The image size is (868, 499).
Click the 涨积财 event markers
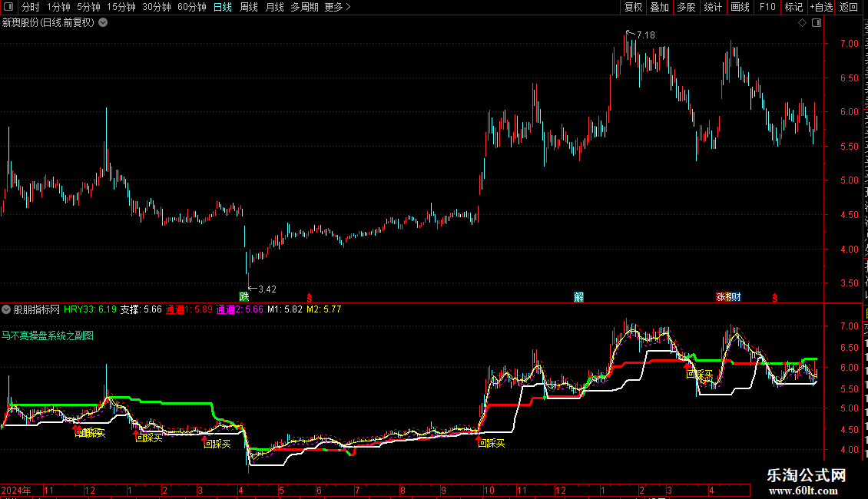click(728, 297)
